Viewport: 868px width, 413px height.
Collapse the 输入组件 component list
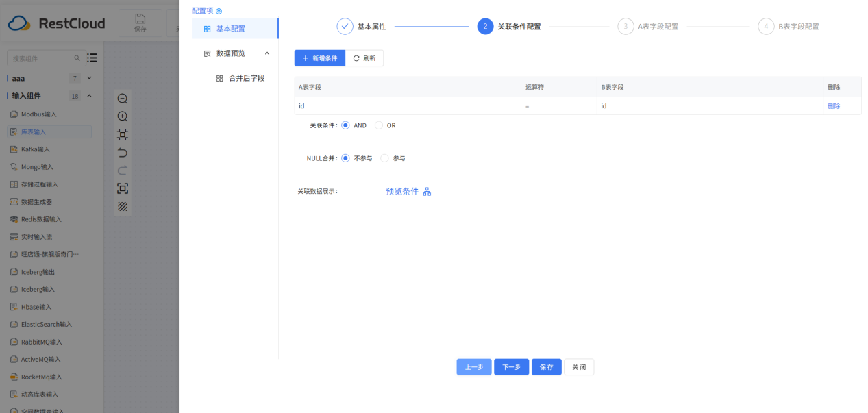pos(88,97)
